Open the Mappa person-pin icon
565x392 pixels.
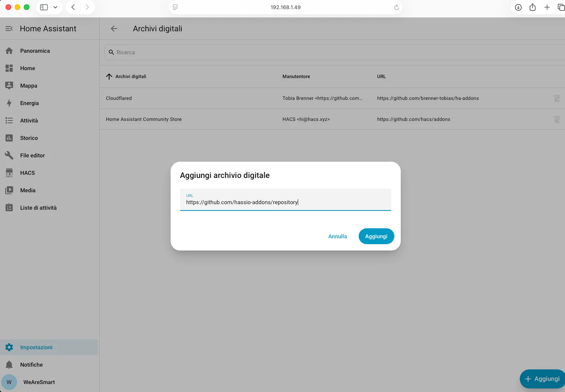9,86
